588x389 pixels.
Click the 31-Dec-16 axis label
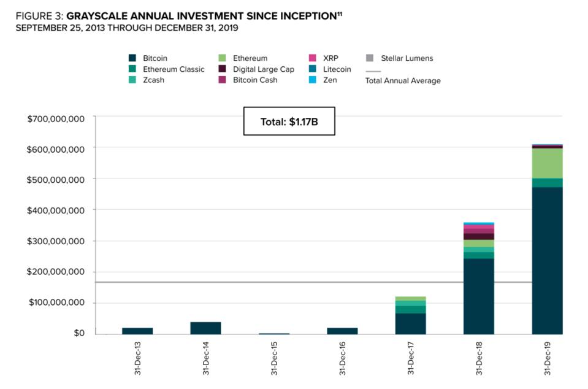(x=342, y=358)
